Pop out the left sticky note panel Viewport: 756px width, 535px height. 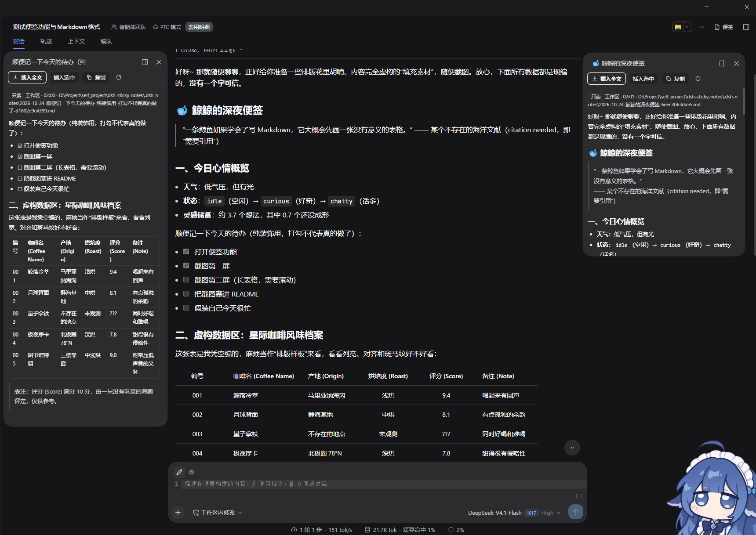[x=145, y=62]
